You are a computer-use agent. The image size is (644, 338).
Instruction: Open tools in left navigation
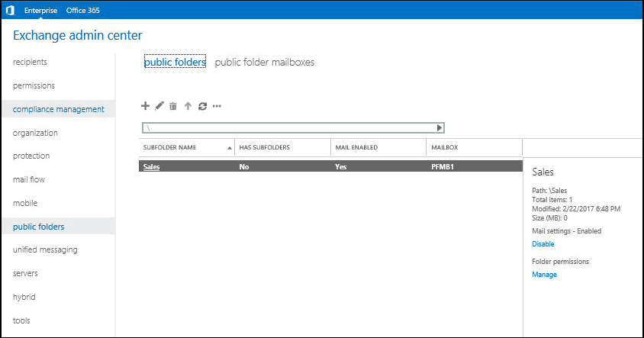click(21, 320)
